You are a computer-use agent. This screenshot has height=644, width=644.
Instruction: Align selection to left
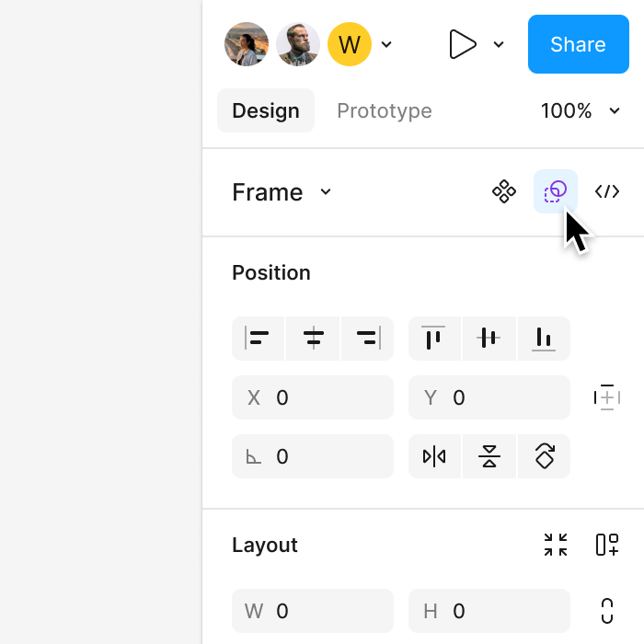[259, 339]
